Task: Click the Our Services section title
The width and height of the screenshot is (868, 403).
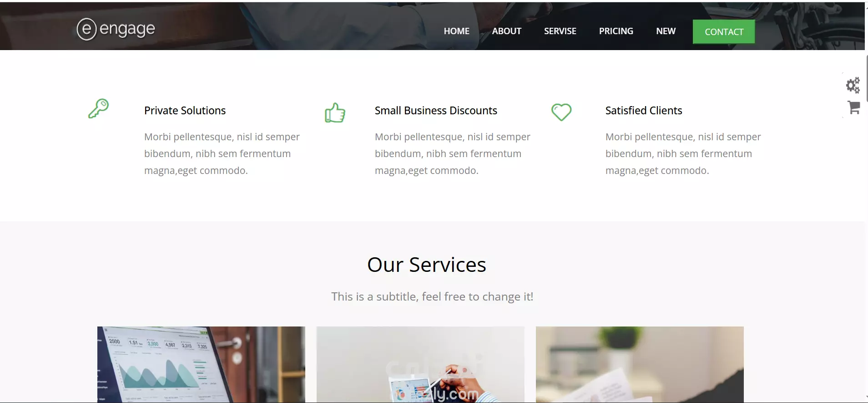Action: 427,265
